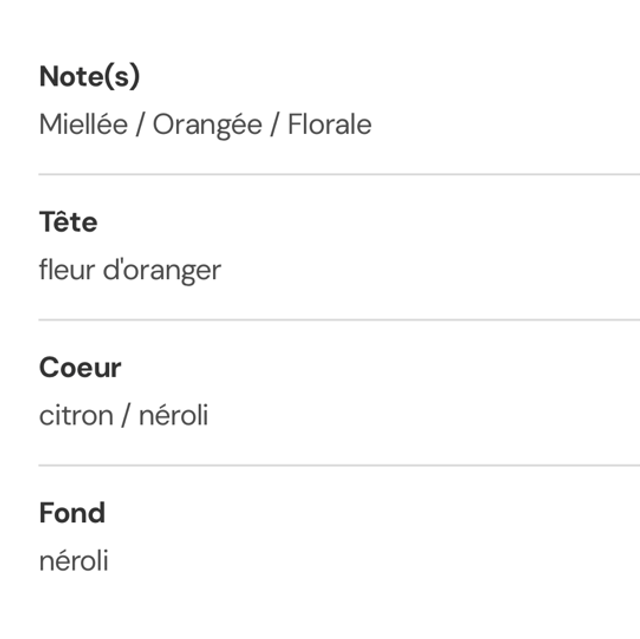This screenshot has height=639, width=640.
Task: Select the full fleur d'oranger phrase
Action: (130, 270)
